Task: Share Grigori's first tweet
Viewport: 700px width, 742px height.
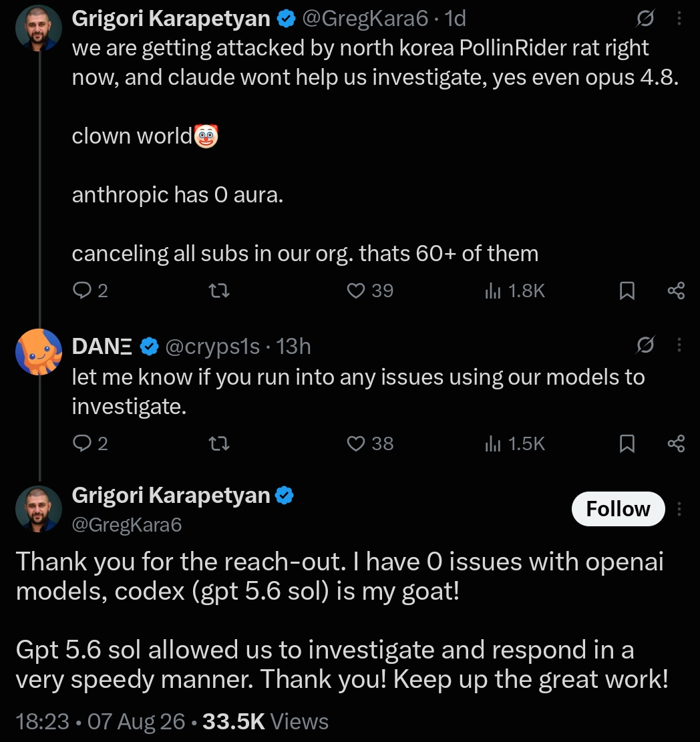Action: (676, 290)
